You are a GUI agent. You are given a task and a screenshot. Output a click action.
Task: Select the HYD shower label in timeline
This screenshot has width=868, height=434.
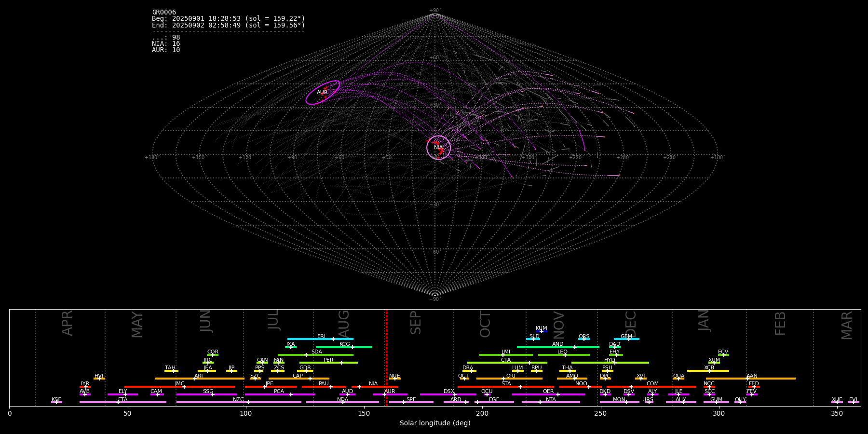[x=610, y=360]
